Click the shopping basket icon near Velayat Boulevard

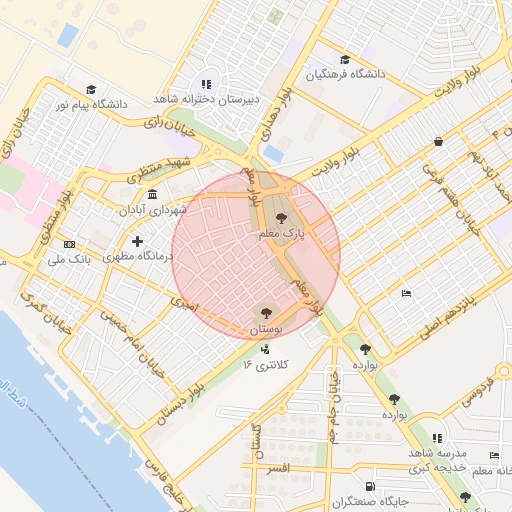point(438,142)
